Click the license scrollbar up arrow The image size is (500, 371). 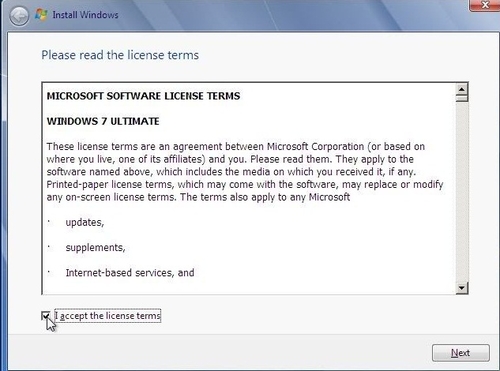click(x=462, y=89)
